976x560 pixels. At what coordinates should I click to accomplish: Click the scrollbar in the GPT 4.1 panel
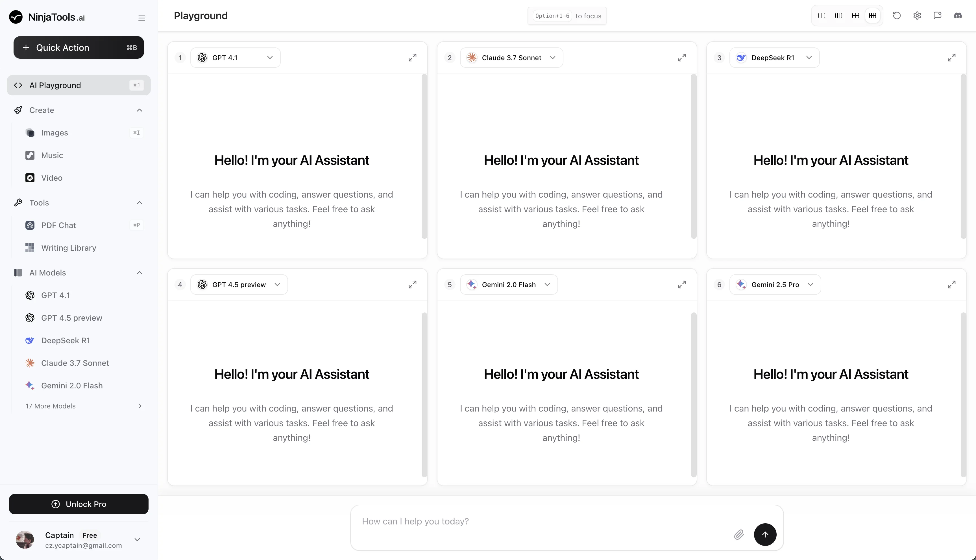(x=424, y=156)
